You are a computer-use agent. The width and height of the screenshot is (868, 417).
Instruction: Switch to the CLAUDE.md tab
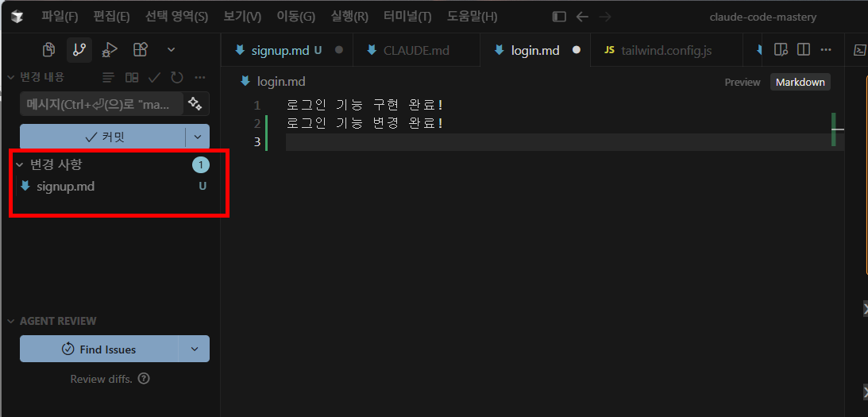(x=415, y=50)
